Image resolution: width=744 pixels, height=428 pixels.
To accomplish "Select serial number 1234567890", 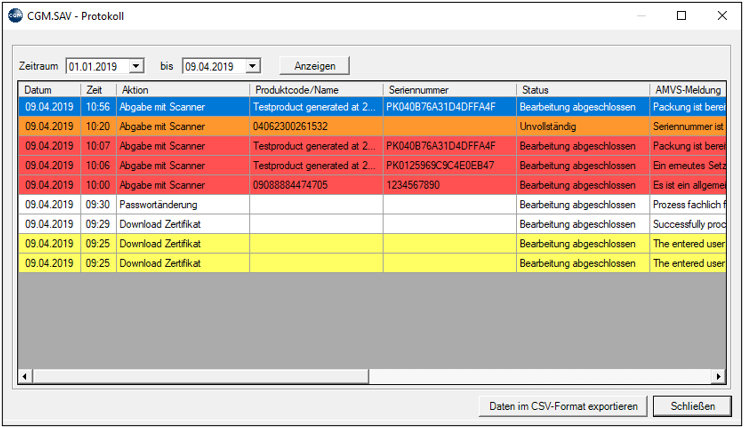I will click(x=449, y=185).
